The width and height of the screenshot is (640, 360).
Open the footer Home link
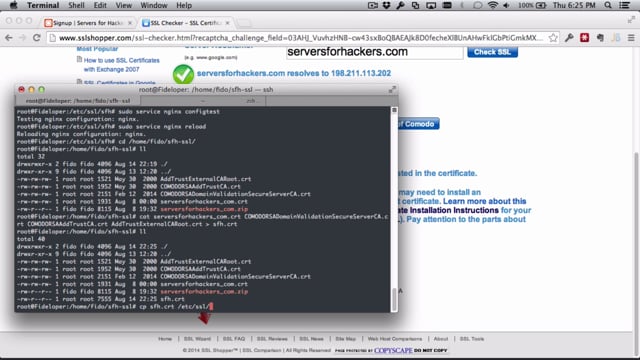coord(165,339)
